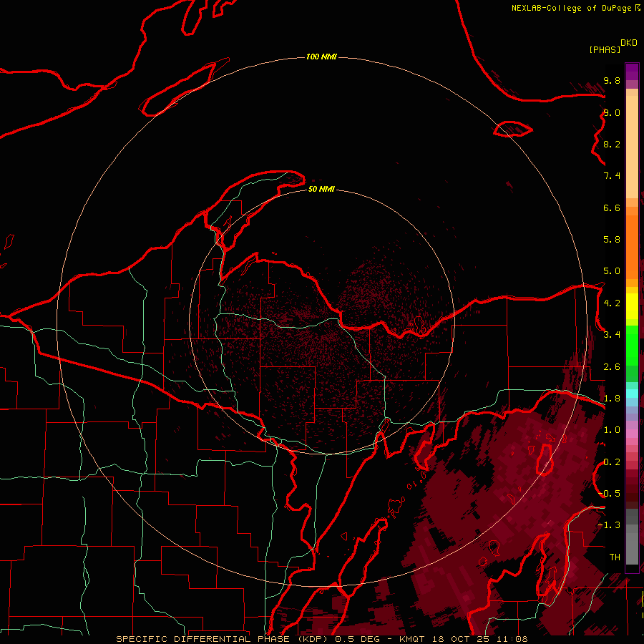Image resolution: width=644 pixels, height=644 pixels.
Task: Select the 3.4 value on the scale
Action: pyautogui.click(x=612, y=335)
